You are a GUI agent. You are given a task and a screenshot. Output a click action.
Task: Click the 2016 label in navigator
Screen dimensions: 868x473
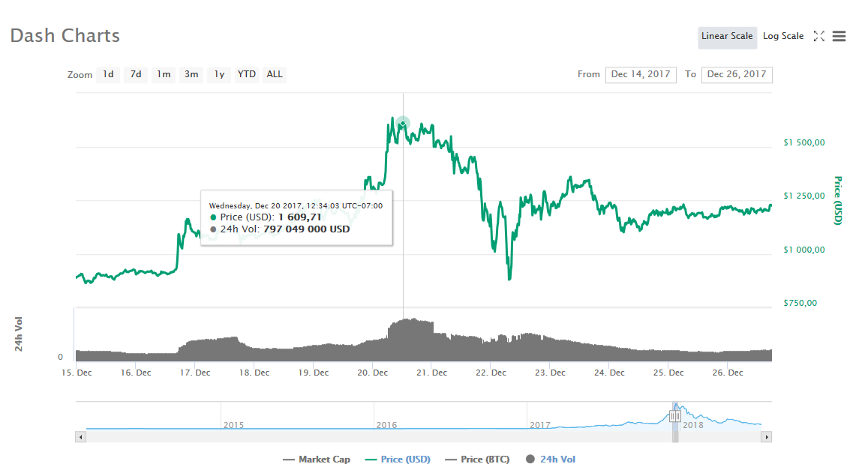(x=386, y=425)
